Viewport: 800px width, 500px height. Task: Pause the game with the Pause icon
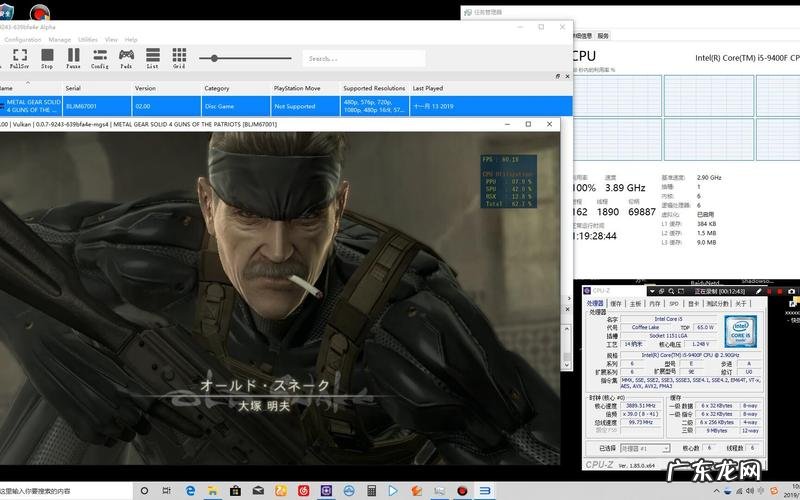73,57
